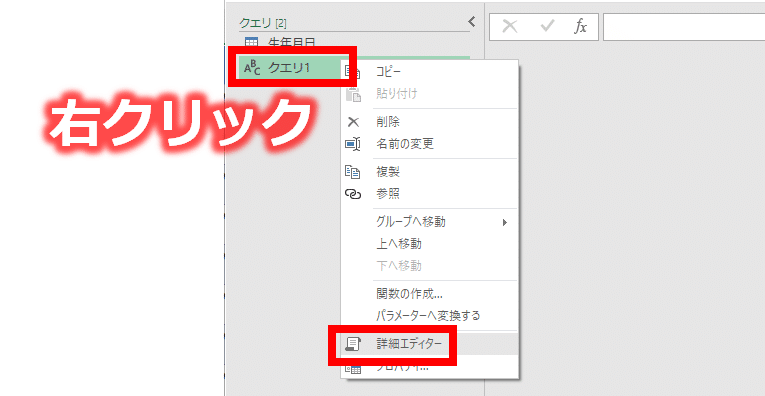Click the properties icon at the menu bottom
The image size is (765, 396).
click(x=353, y=369)
